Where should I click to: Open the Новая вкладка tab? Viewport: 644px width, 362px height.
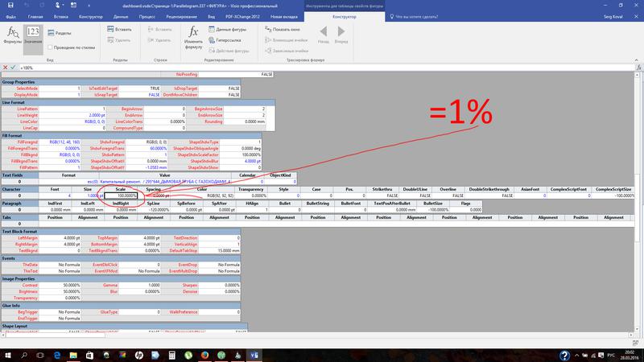284,16
